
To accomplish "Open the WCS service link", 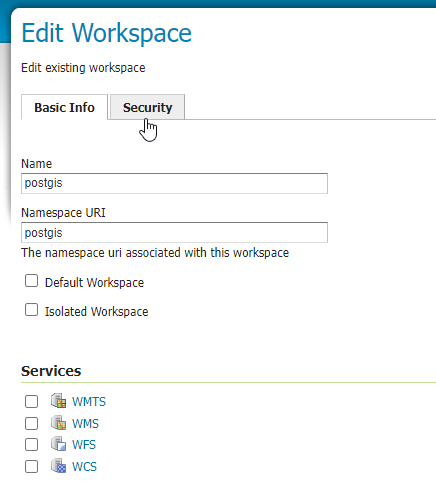I will (x=84, y=467).
